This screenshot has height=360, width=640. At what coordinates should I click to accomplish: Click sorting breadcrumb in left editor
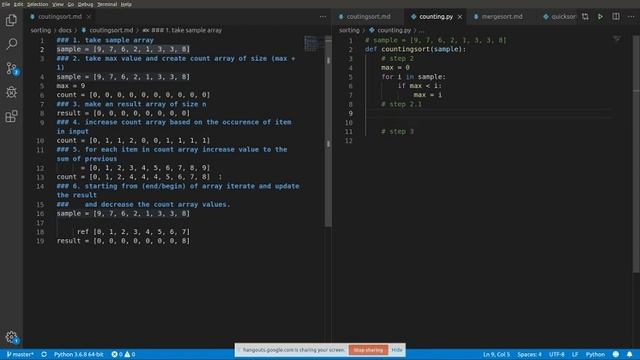[x=40, y=30]
